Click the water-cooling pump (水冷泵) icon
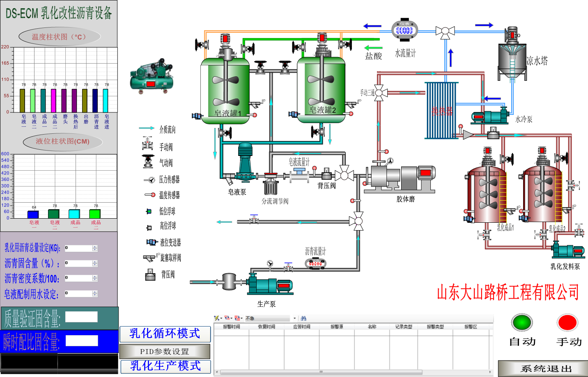 (x=490, y=116)
